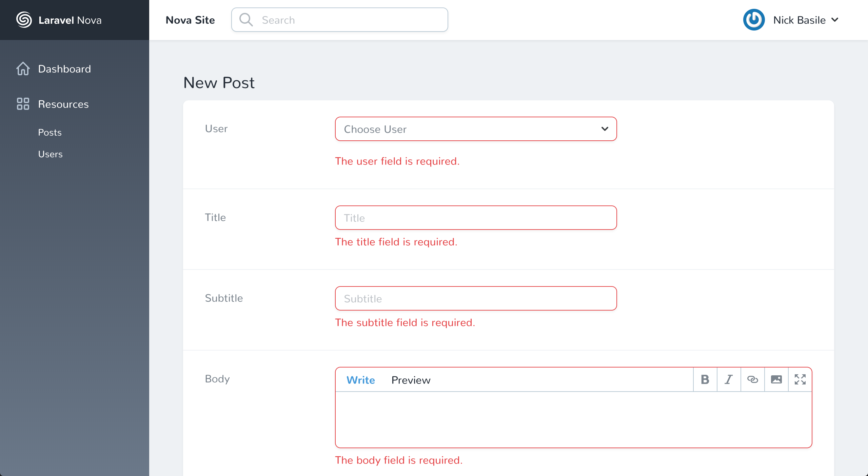
Task: Toggle fullscreen editor mode icon
Action: [800, 379]
